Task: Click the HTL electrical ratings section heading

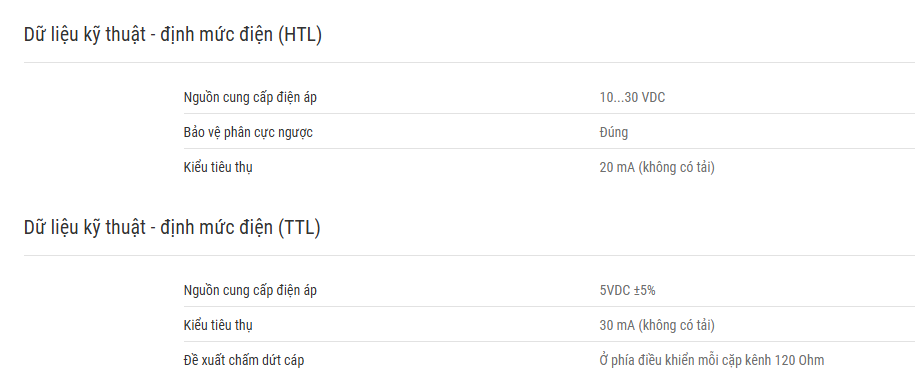Action: pyautogui.click(x=173, y=35)
